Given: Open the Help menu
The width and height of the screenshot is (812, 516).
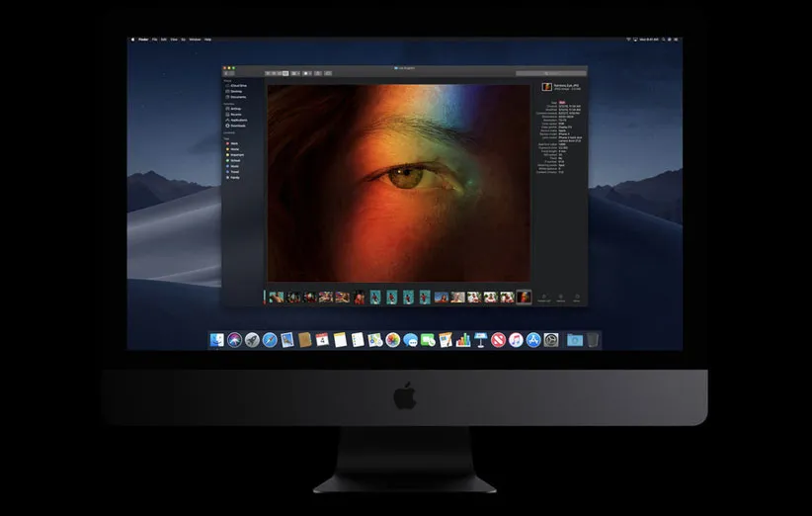Looking at the screenshot, I should tap(207, 40).
